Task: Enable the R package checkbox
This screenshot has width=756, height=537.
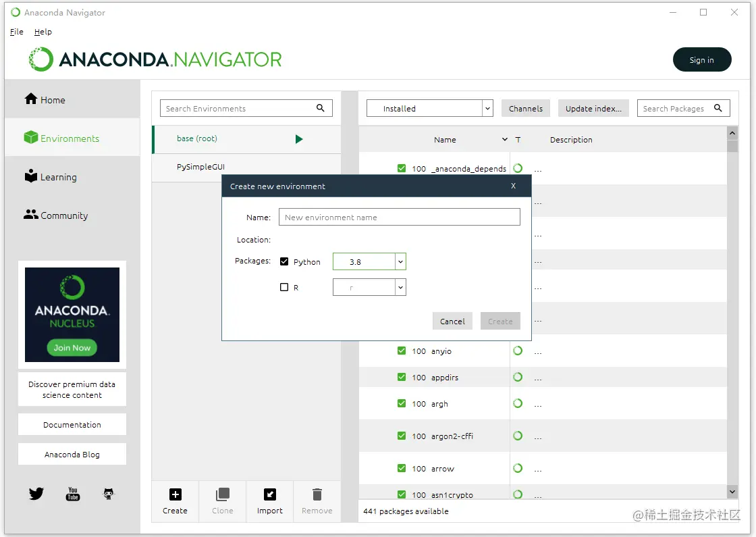Action: pos(284,287)
